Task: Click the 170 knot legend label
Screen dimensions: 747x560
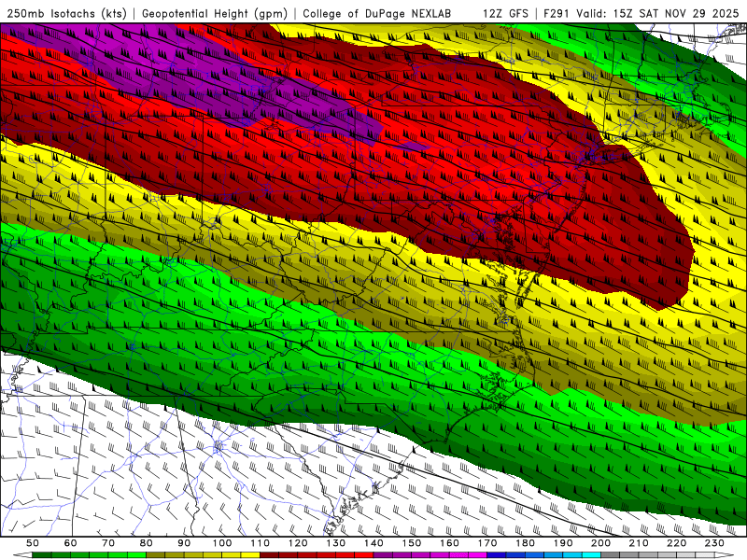Action: pyautogui.click(x=487, y=543)
